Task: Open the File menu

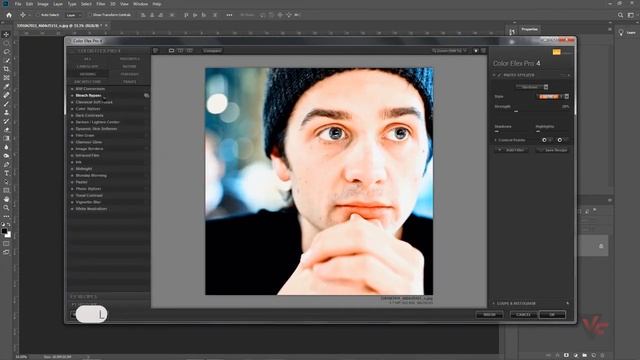Action: point(18,4)
